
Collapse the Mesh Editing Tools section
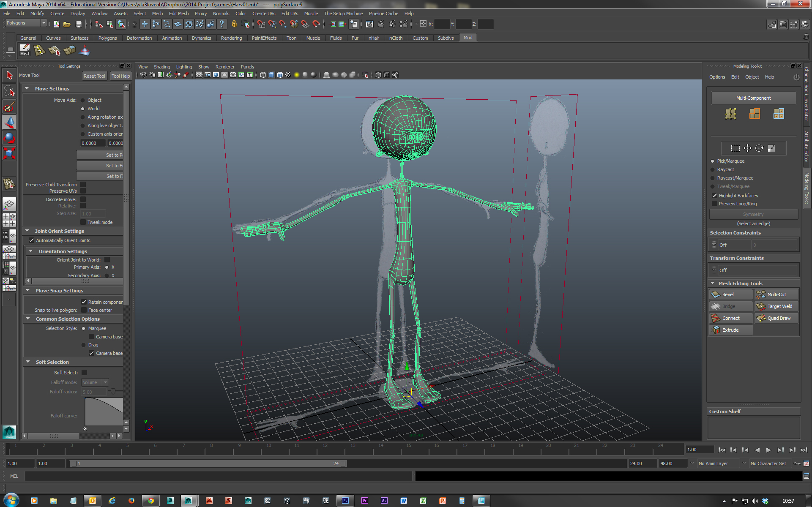713,283
